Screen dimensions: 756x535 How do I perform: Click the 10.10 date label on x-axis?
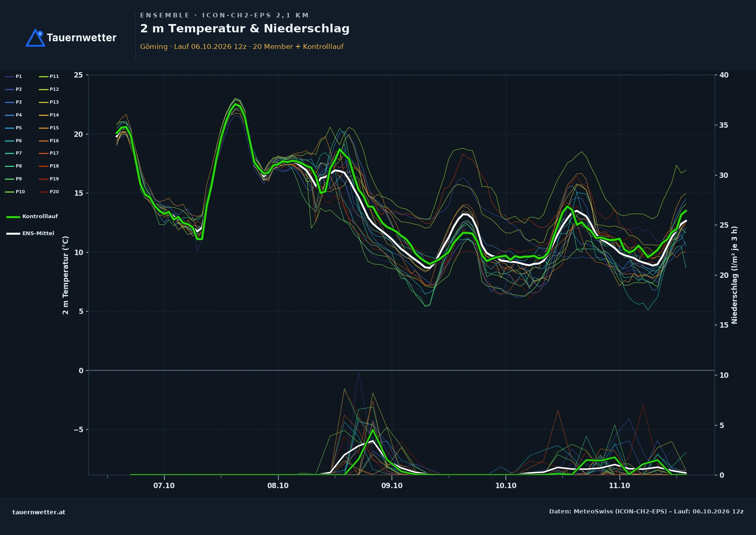[x=506, y=486]
